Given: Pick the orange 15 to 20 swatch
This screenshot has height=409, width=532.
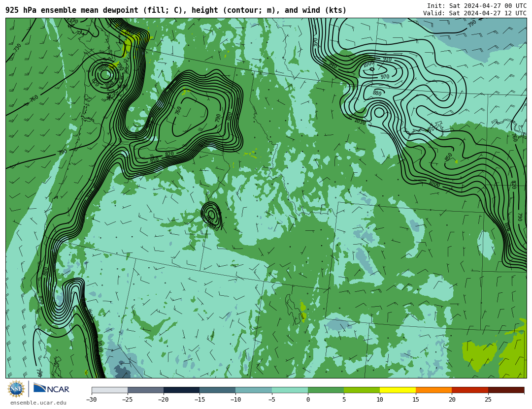Looking at the screenshot, I should point(434,390).
